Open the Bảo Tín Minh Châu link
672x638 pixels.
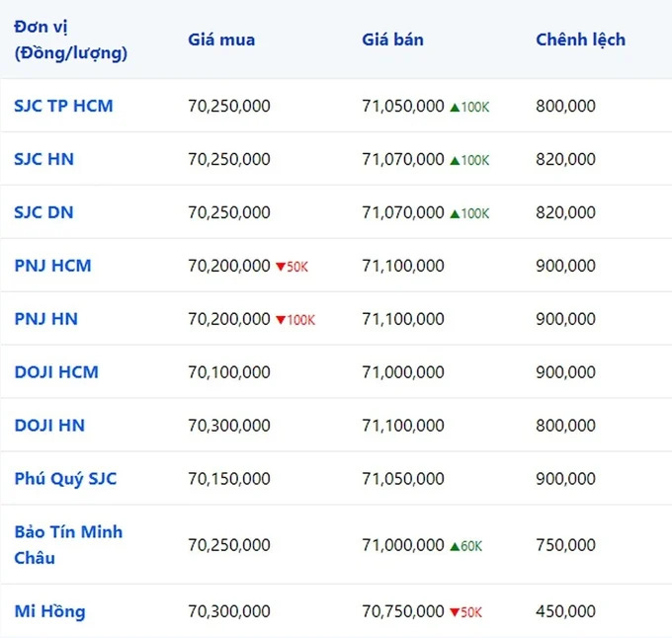(68, 544)
